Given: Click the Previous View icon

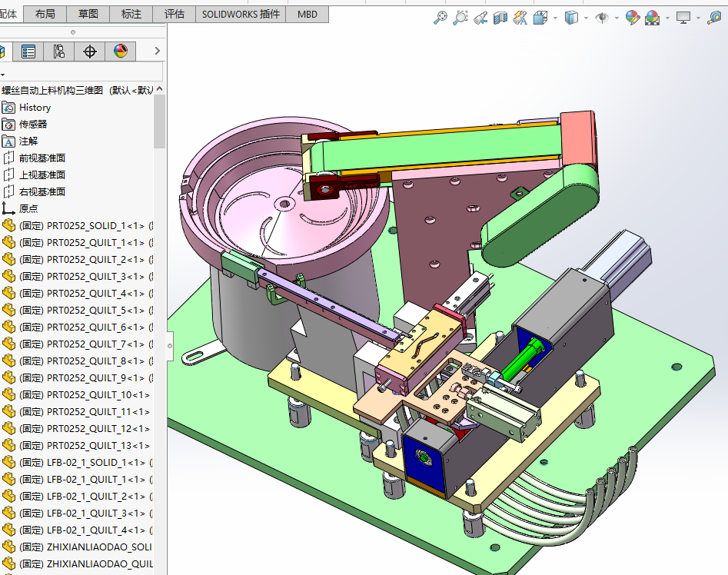Looking at the screenshot, I should click(x=480, y=17).
